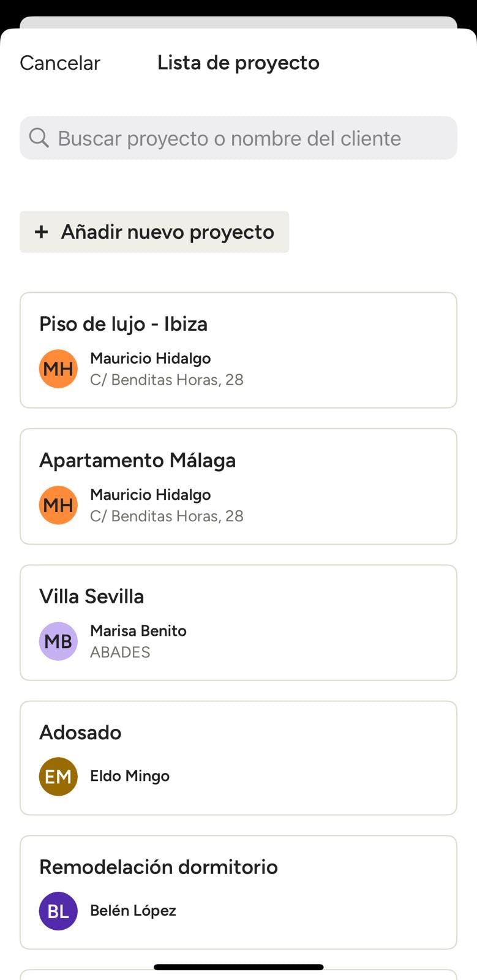Tap the Marisa Benito client name
477x980 pixels.
click(138, 631)
